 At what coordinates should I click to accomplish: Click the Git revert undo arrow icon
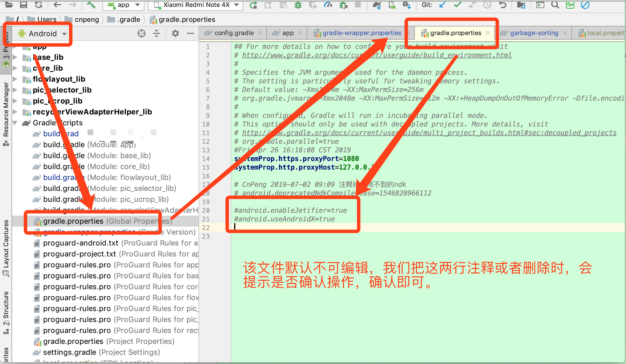coord(503,5)
